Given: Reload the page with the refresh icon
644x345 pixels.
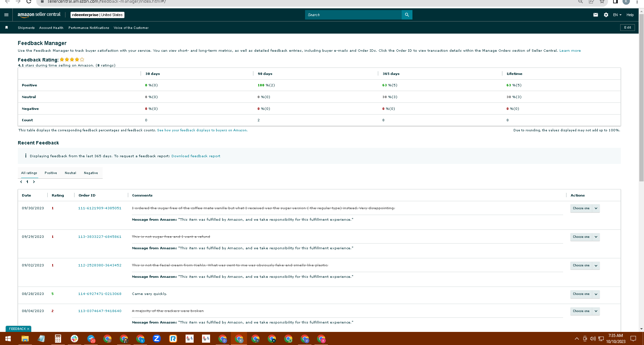Looking at the screenshot, I should pyautogui.click(x=29, y=2).
